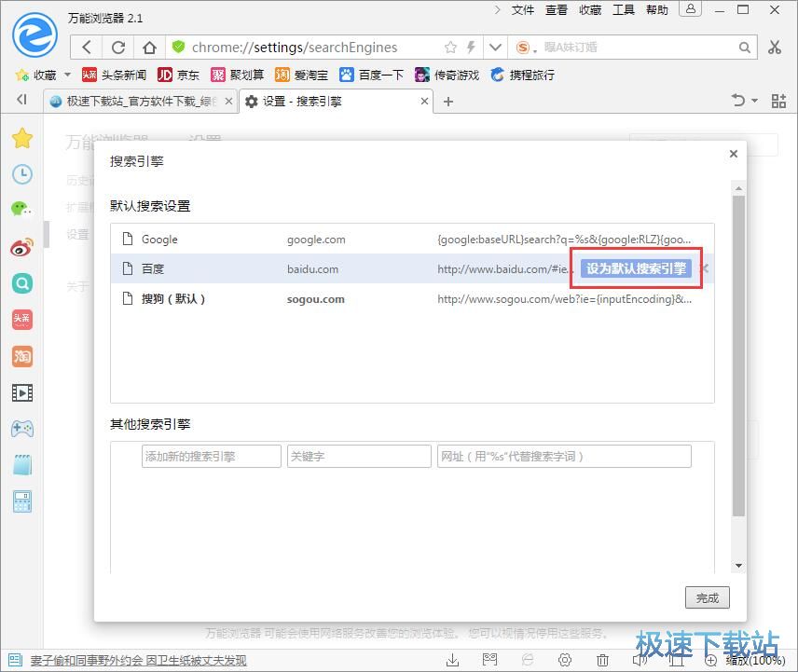This screenshot has height=672, width=798.
Task: Toggle the sound speaker icon in status bar
Action: (x=640, y=660)
